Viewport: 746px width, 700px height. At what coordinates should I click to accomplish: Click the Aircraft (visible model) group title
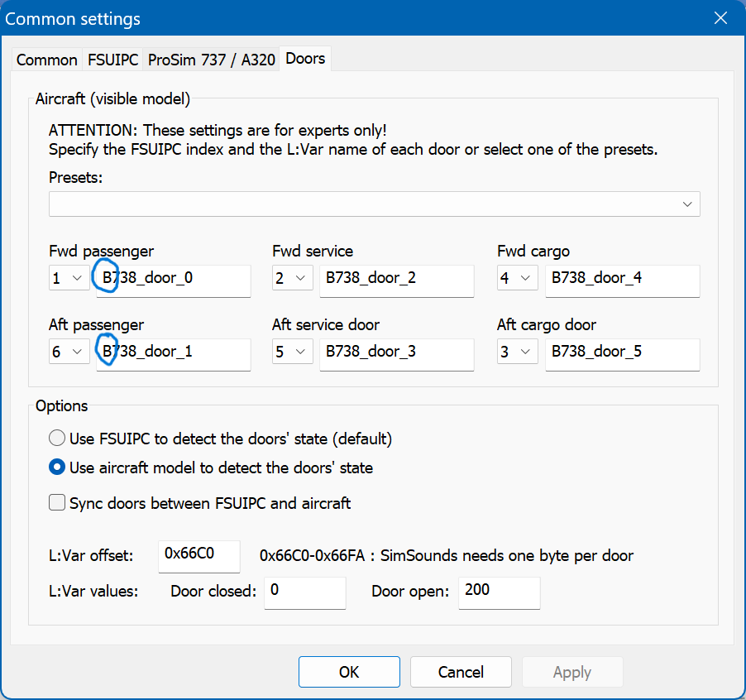point(112,98)
